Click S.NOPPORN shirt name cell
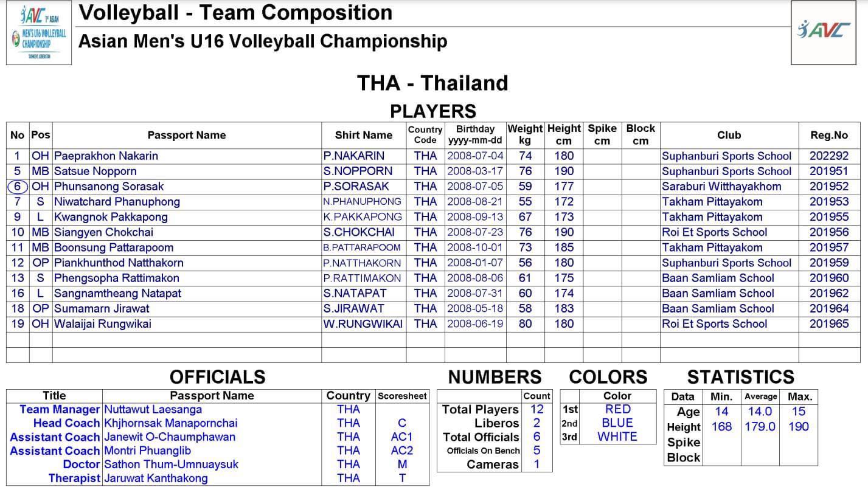This screenshot has width=868, height=487. tap(358, 171)
